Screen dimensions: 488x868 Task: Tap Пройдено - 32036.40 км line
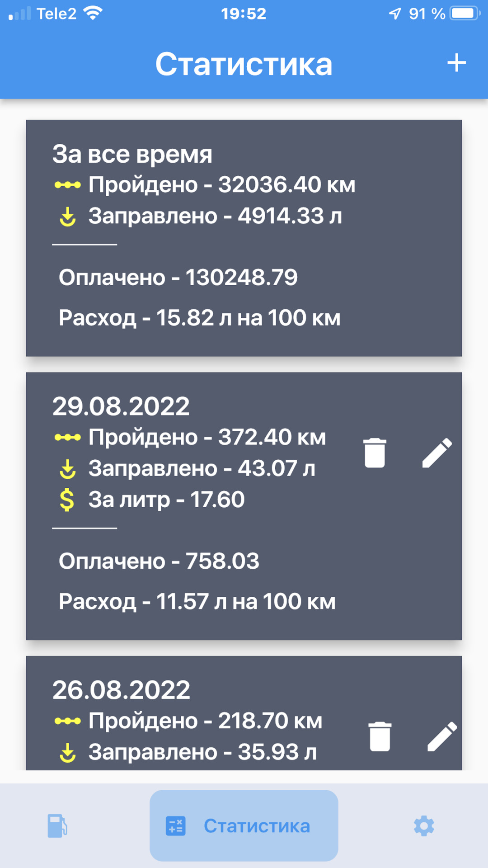(x=221, y=185)
